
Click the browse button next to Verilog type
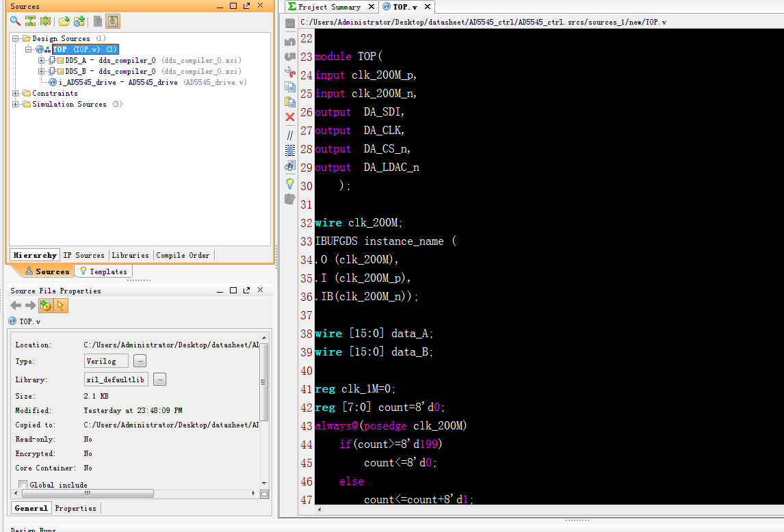(x=140, y=361)
